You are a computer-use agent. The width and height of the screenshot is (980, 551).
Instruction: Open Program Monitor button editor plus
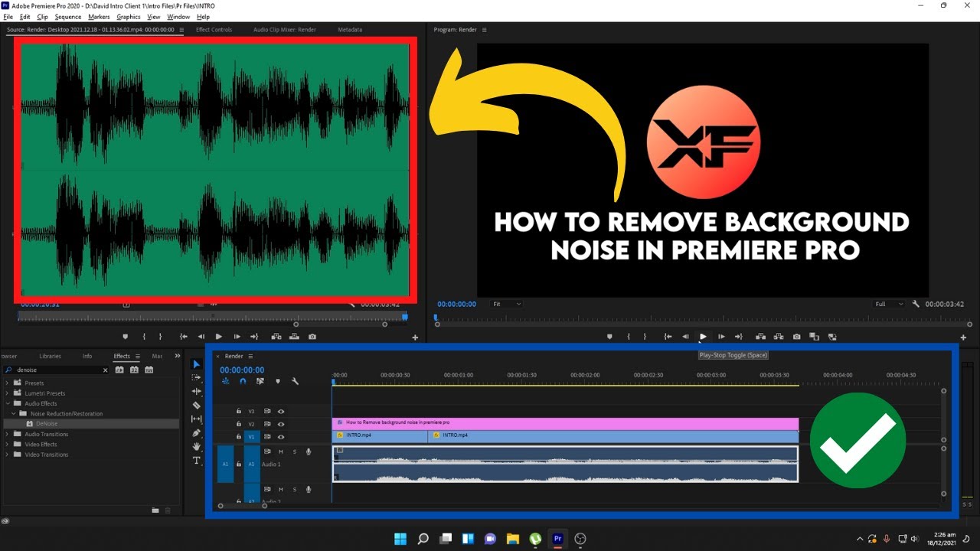(963, 337)
